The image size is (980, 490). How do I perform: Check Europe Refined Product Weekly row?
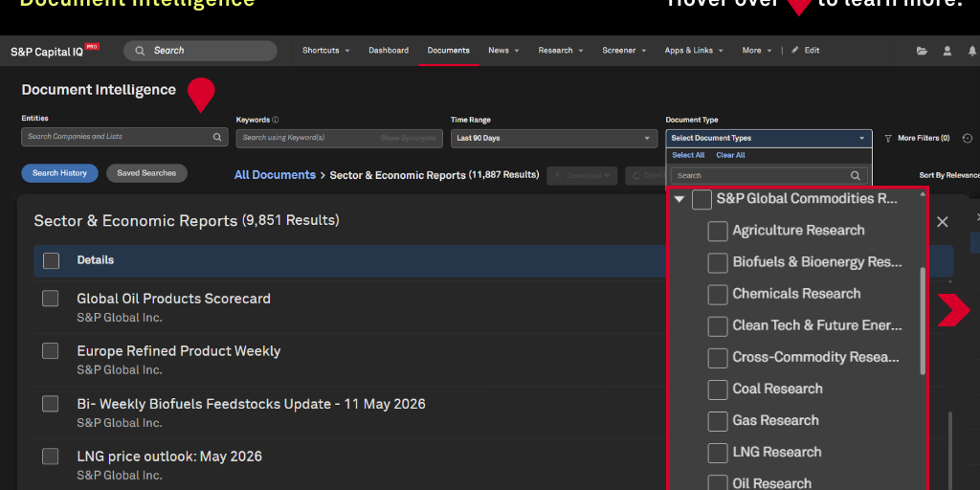point(50,351)
